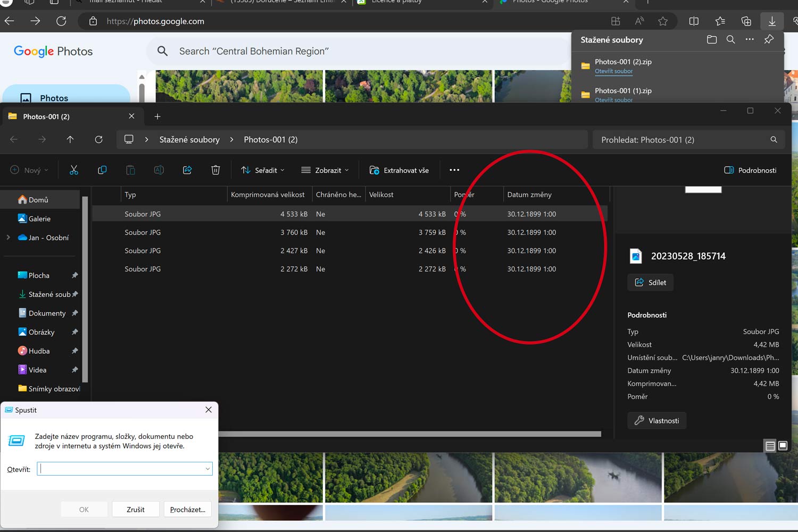The width and height of the screenshot is (798, 532).
Task: Switch to details list view icon
Action: coord(770,446)
